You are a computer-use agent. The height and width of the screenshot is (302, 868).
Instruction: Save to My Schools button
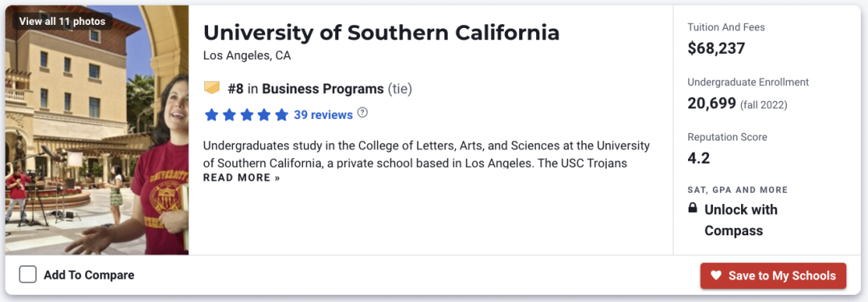click(773, 275)
